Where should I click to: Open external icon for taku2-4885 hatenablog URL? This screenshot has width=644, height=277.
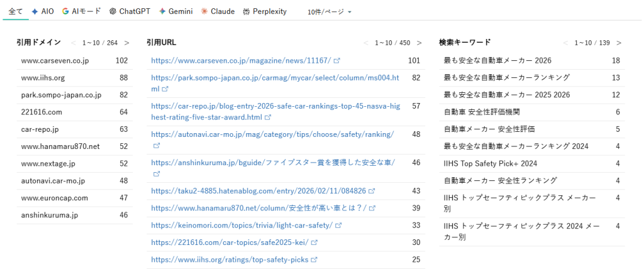pyautogui.click(x=372, y=191)
